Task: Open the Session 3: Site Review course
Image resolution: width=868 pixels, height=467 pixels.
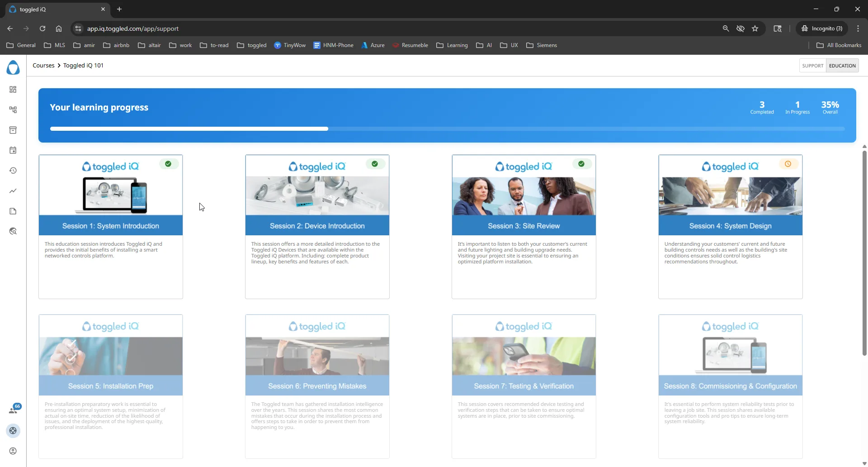Action: coord(524,227)
